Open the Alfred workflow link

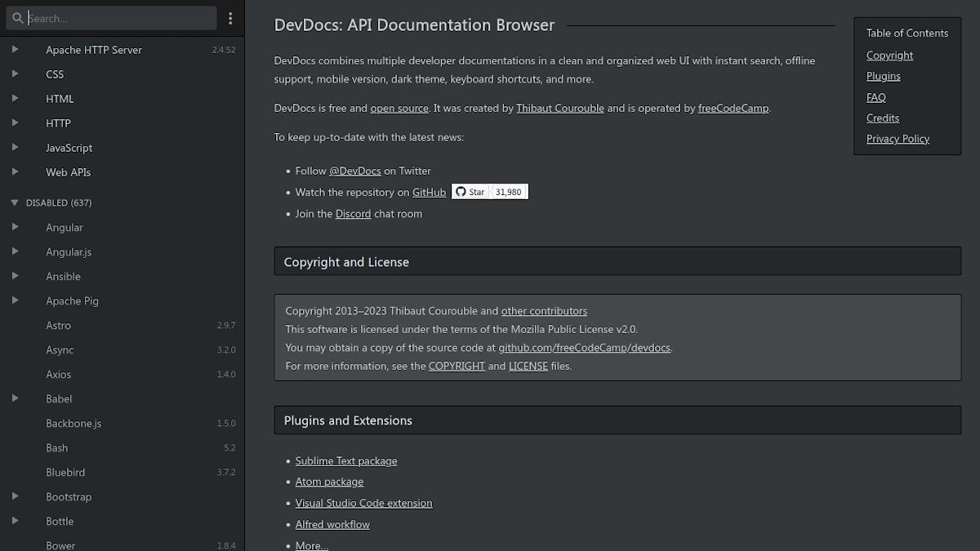pyautogui.click(x=332, y=524)
